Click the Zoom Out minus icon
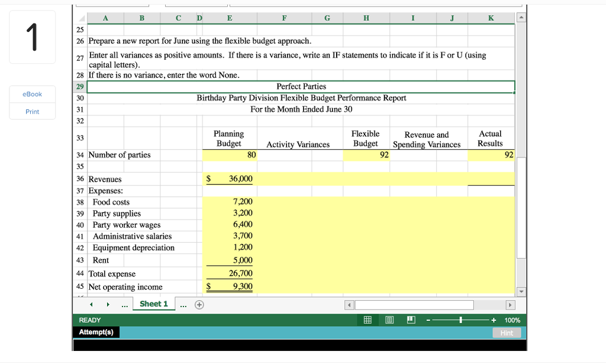Viewport: 606px width, 364px height. [x=428, y=320]
